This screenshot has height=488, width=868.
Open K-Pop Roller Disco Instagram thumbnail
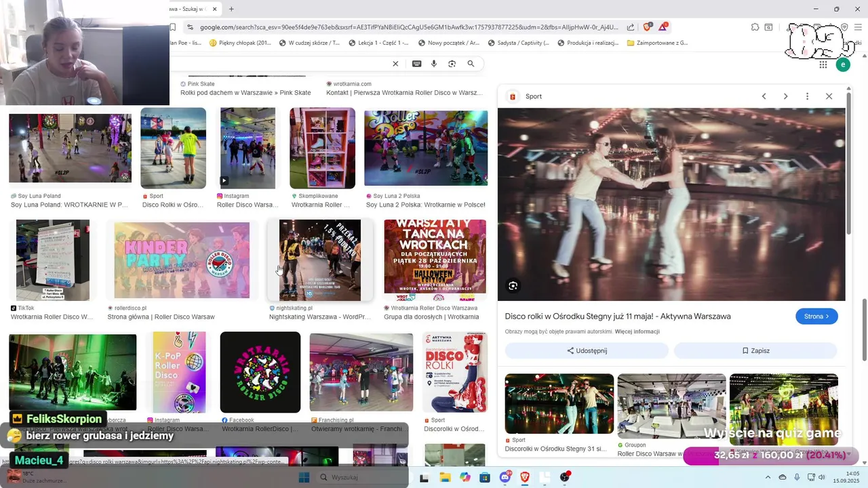pyautogui.click(x=179, y=372)
